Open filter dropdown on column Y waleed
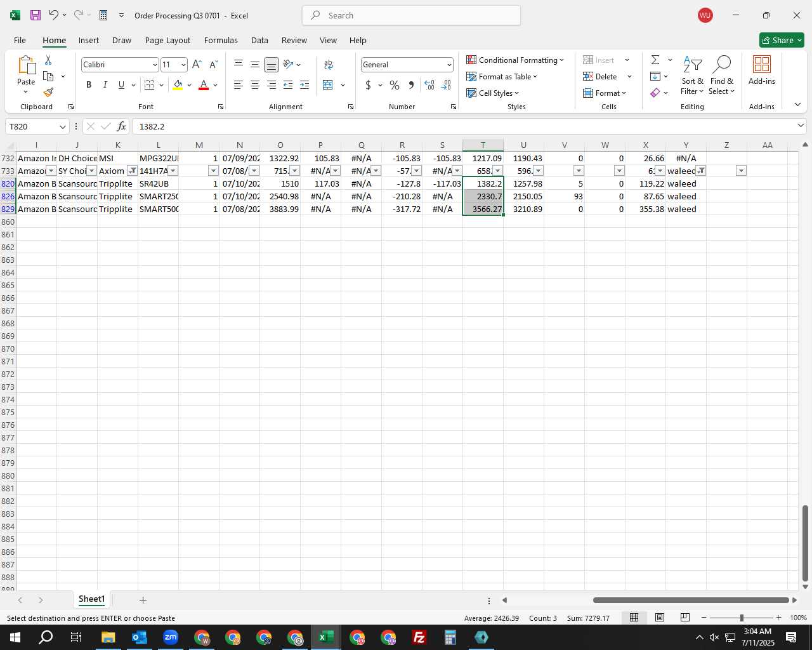Viewport: 812px width, 650px height. coord(700,171)
